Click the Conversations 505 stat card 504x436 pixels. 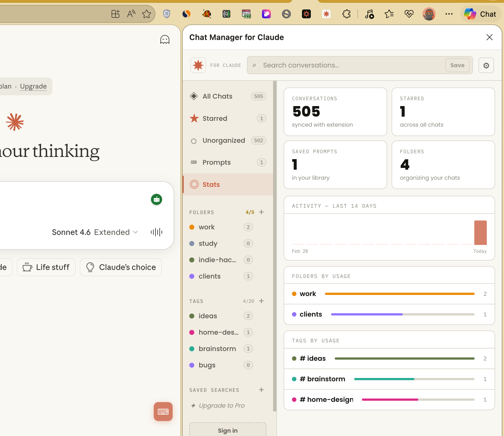[x=335, y=112]
